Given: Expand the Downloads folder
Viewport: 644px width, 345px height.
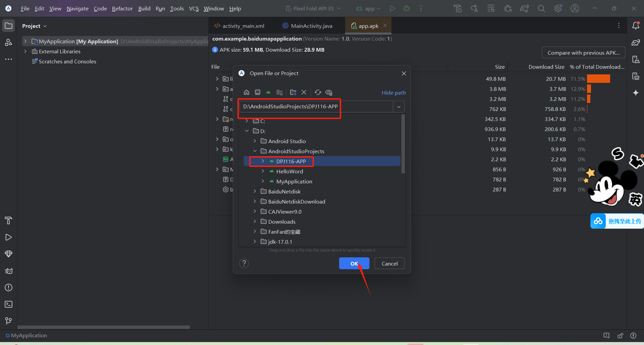Looking at the screenshot, I should pyautogui.click(x=255, y=222).
